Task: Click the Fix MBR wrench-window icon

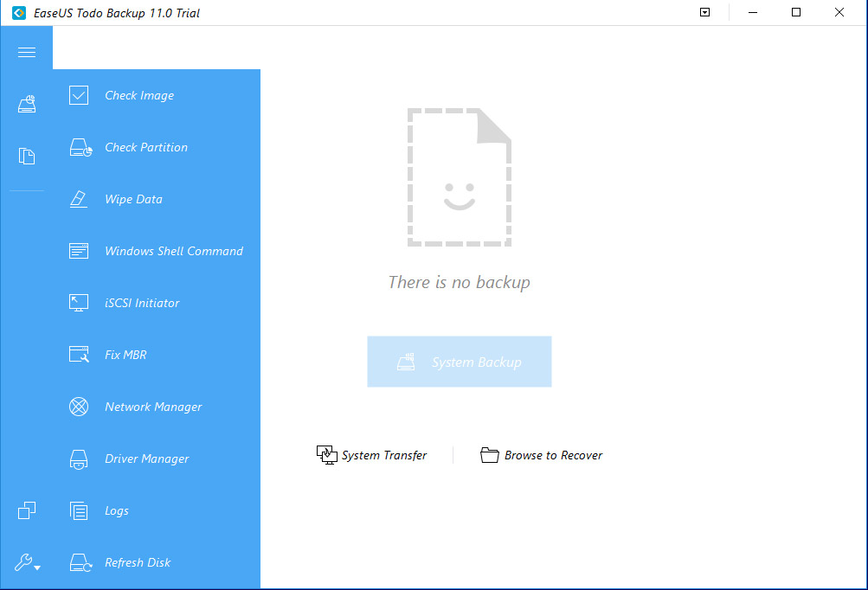Action: coord(79,354)
